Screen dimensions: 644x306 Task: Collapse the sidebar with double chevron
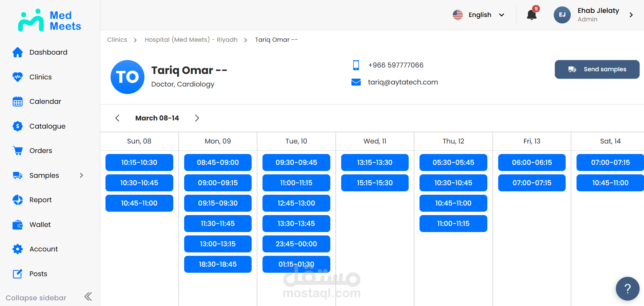click(x=88, y=297)
